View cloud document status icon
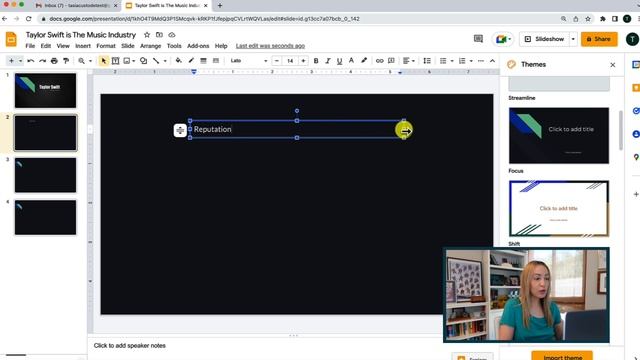This screenshot has height=360, width=640. tap(172, 35)
